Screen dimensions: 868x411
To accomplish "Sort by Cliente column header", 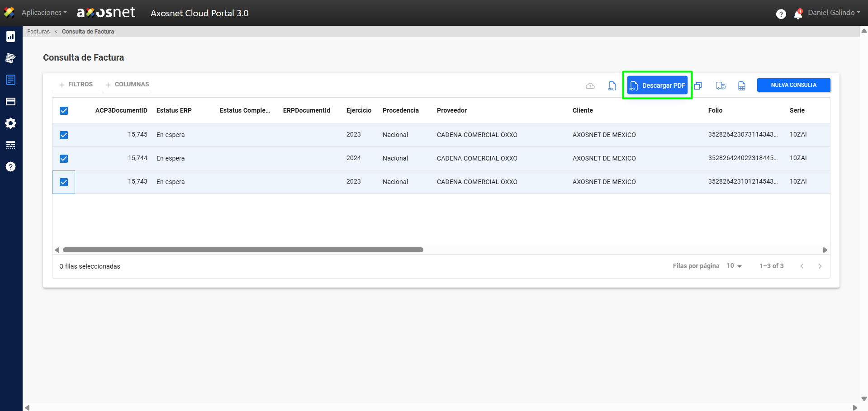I will [x=583, y=110].
